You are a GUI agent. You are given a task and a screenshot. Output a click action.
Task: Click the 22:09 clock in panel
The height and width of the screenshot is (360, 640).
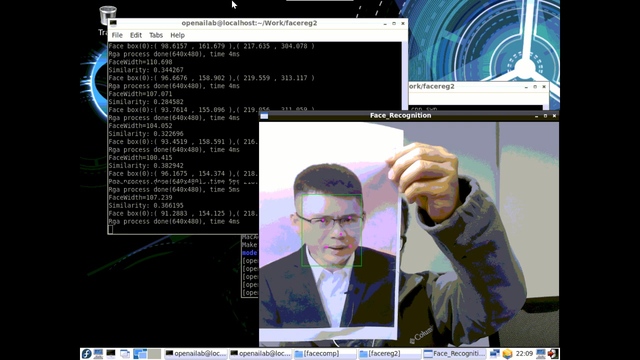(524, 353)
